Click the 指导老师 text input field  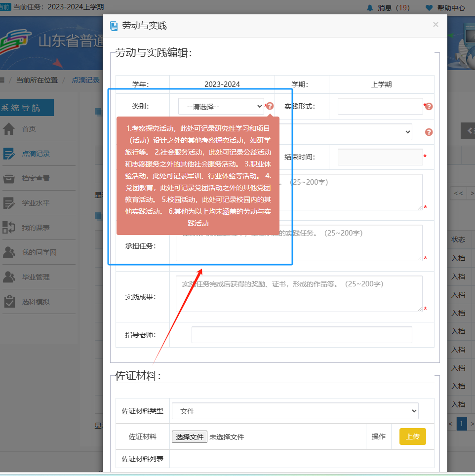(301, 335)
